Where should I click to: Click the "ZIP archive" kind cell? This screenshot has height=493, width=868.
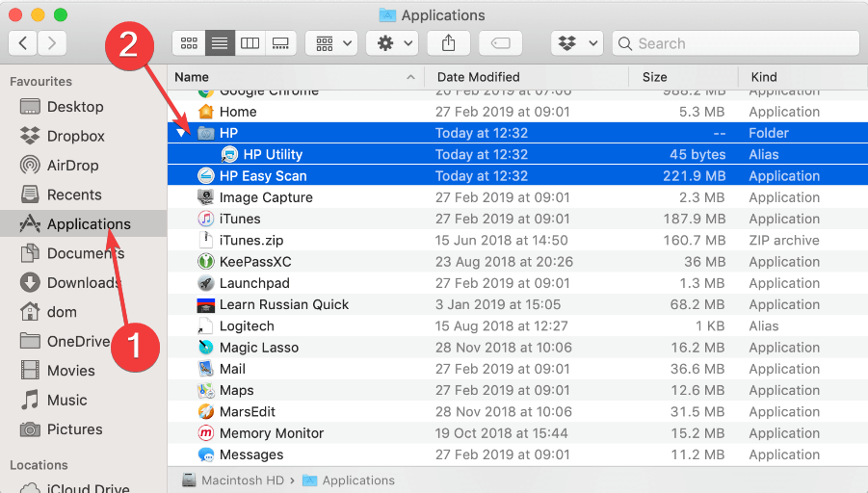(784, 240)
